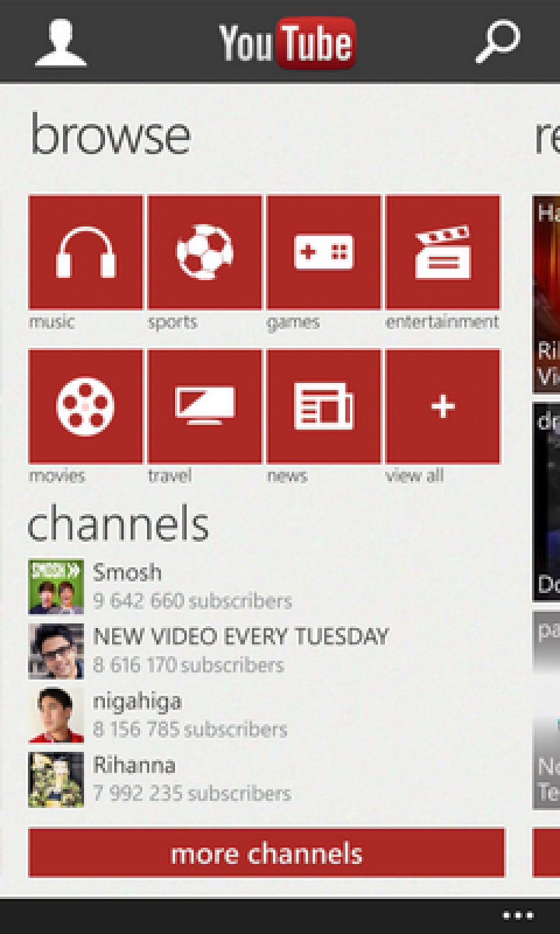This screenshot has width=560, height=934.
Task: Click the 'entertainment' label text
Action: coord(442,321)
